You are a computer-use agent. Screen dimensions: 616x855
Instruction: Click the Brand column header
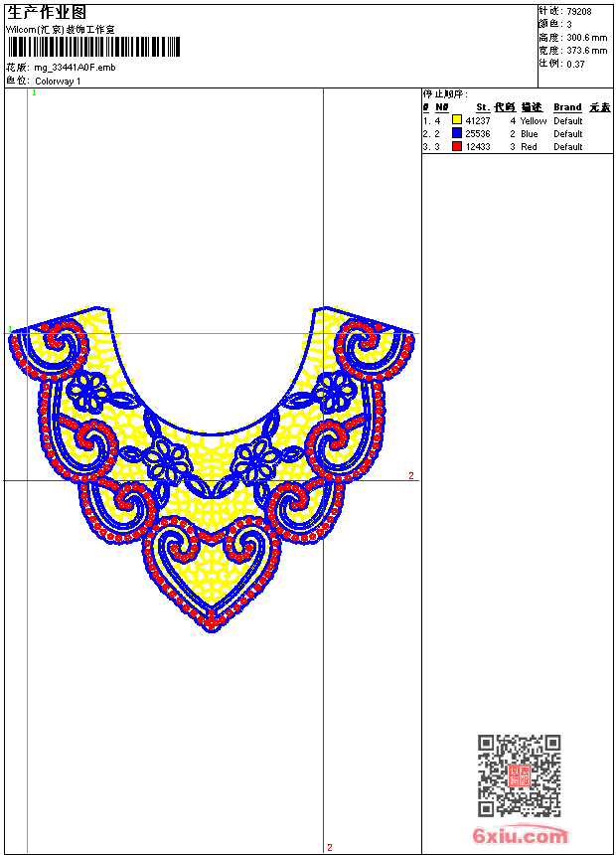567,107
